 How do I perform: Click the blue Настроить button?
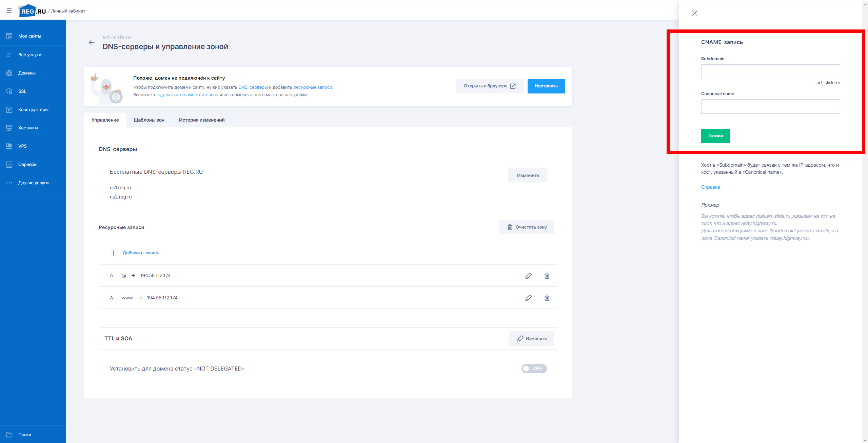(546, 86)
